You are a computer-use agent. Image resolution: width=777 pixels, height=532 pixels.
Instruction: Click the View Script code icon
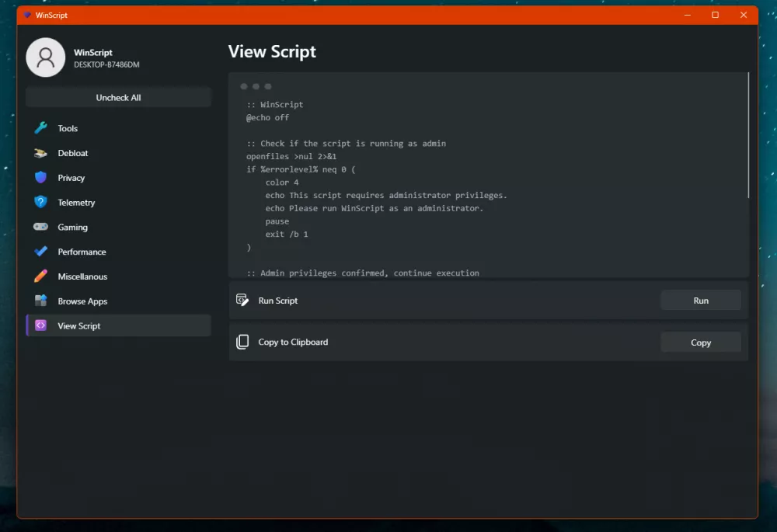click(x=41, y=326)
